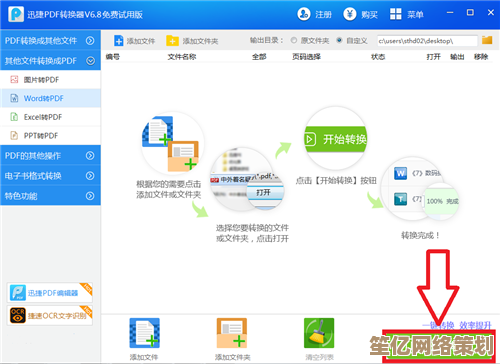This screenshot has height=364, width=500.
Task: Click the 移除 column header
Action: click(x=481, y=57)
